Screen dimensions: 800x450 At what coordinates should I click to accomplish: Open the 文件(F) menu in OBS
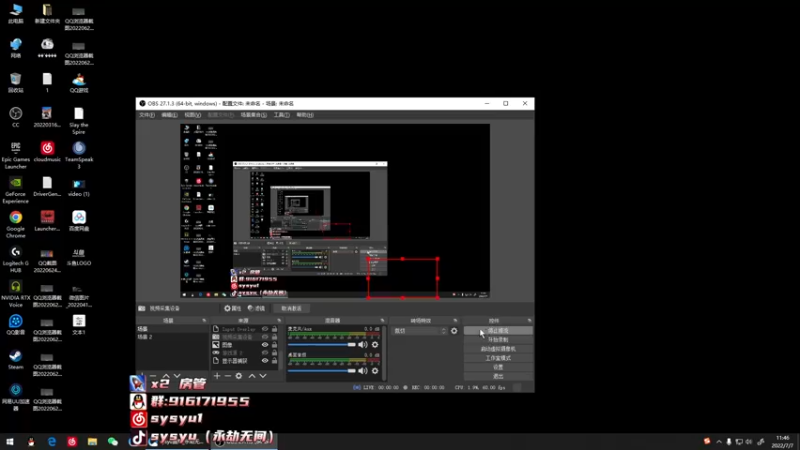pos(147,115)
